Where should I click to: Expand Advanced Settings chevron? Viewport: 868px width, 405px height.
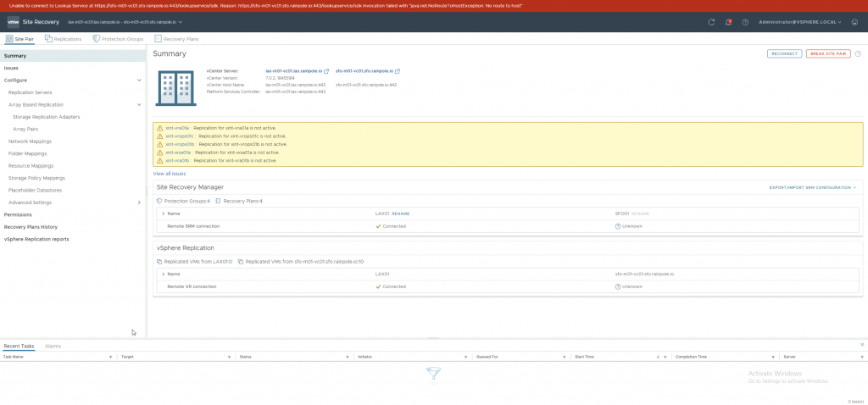[139, 202]
